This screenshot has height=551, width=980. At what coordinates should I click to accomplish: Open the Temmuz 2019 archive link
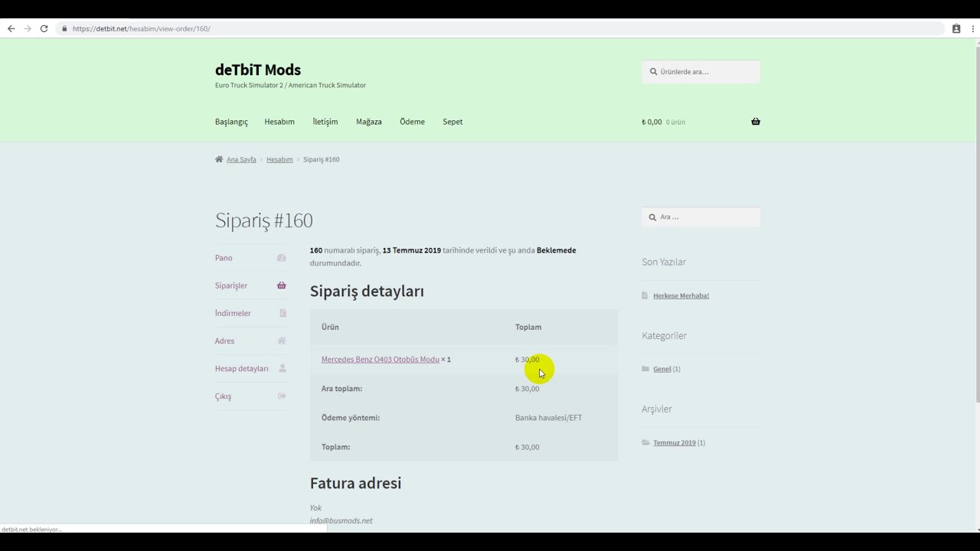point(675,442)
